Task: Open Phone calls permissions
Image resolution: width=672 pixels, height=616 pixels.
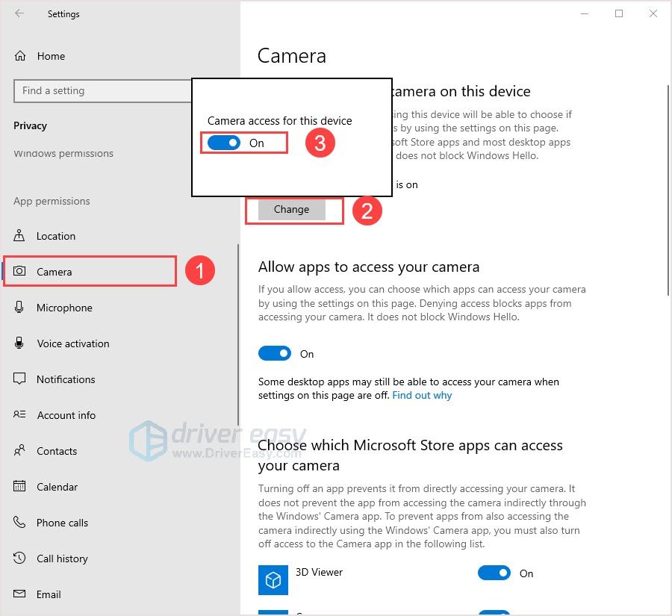Action: tap(62, 523)
